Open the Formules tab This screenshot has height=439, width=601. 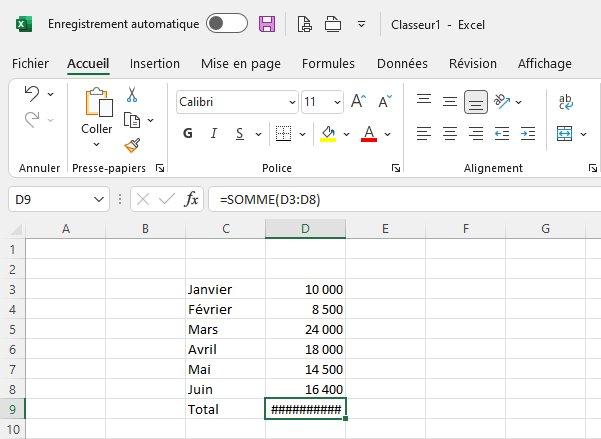tap(328, 63)
